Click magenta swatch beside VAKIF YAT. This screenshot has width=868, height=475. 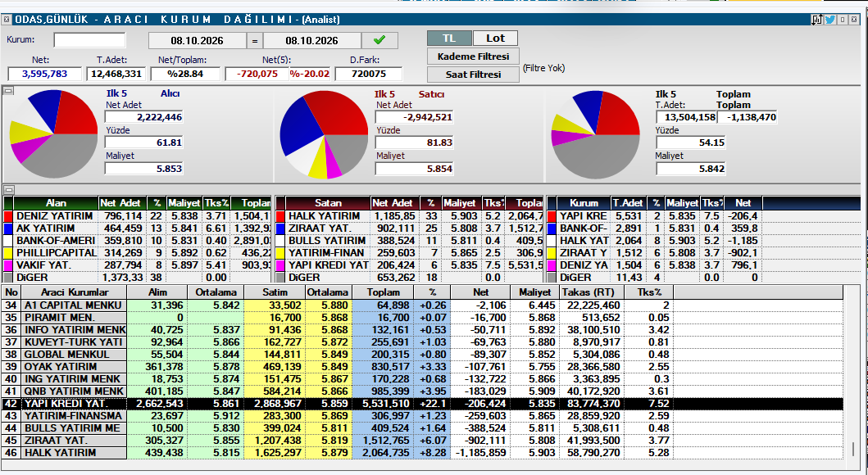[x=8, y=265]
